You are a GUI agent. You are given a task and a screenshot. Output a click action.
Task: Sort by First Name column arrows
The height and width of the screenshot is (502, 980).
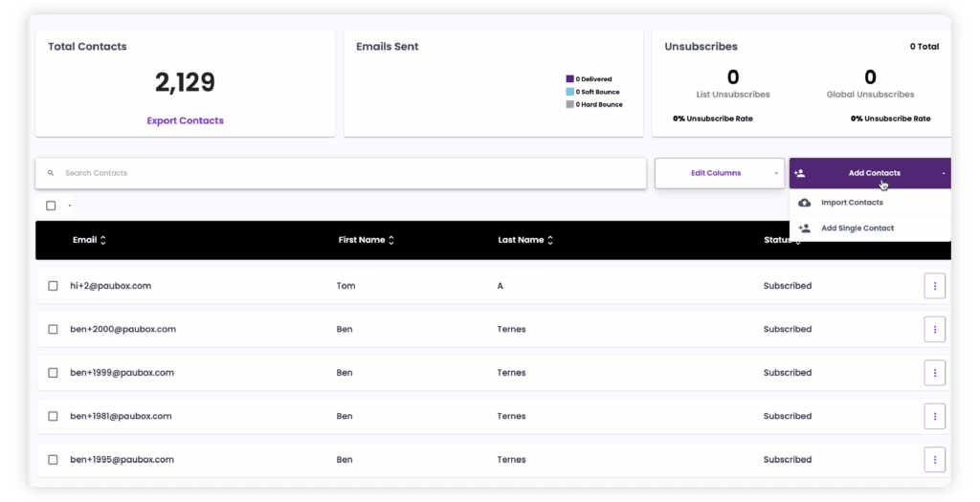coord(391,240)
